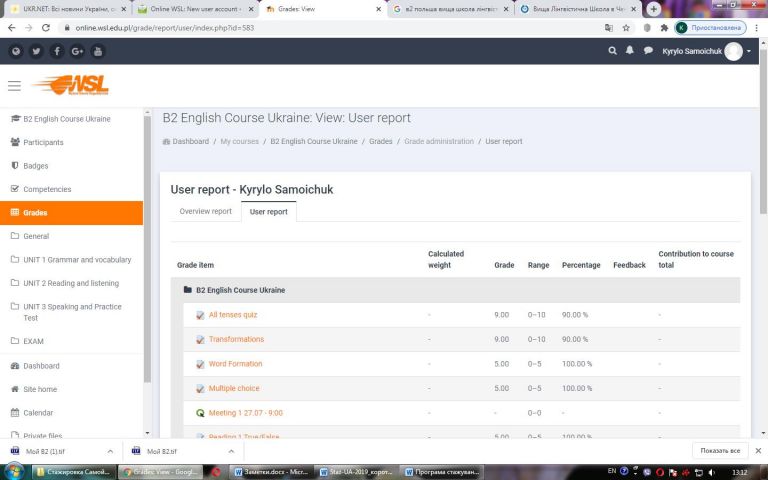
Task: Click the quiz icon beside Transformations
Action: [x=200, y=340]
